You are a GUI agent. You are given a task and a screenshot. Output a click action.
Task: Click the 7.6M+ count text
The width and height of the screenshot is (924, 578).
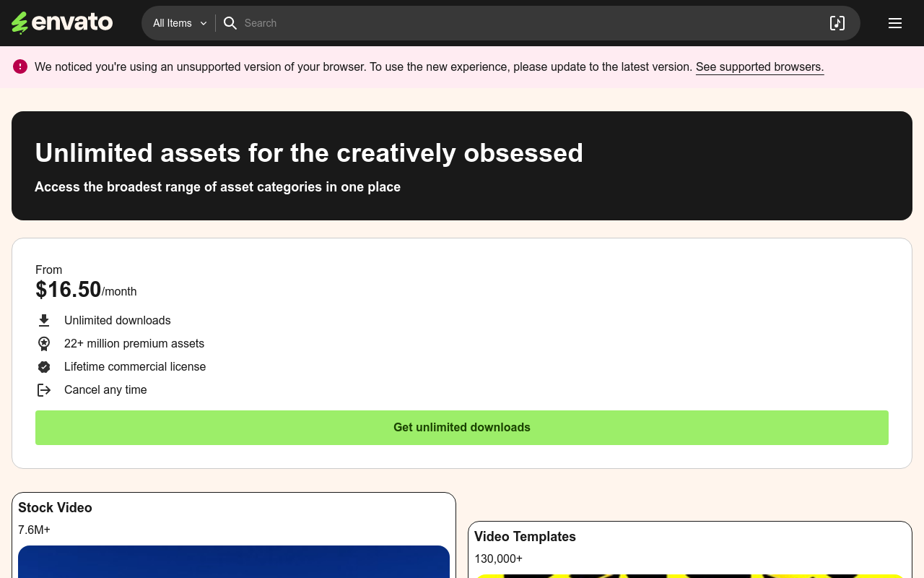coord(34,530)
